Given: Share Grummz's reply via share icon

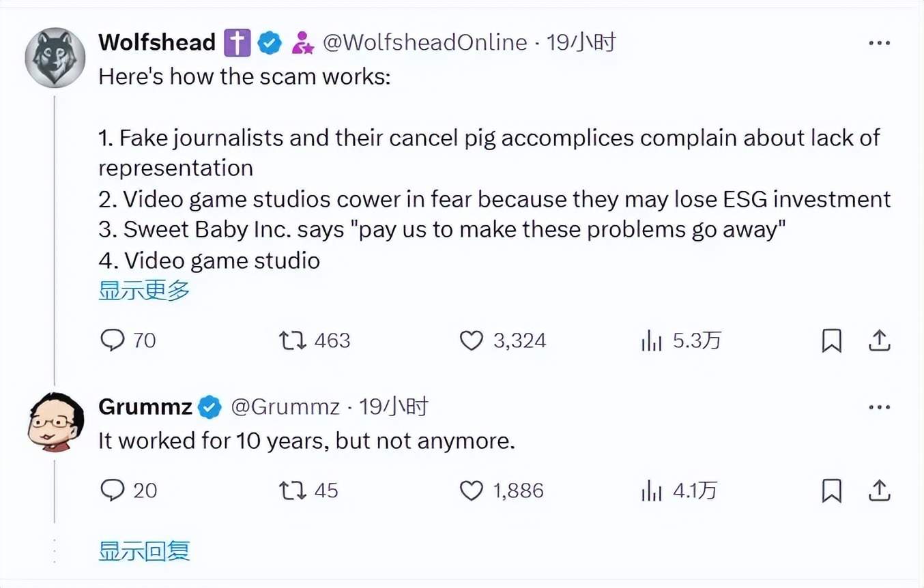Looking at the screenshot, I should point(880,490).
